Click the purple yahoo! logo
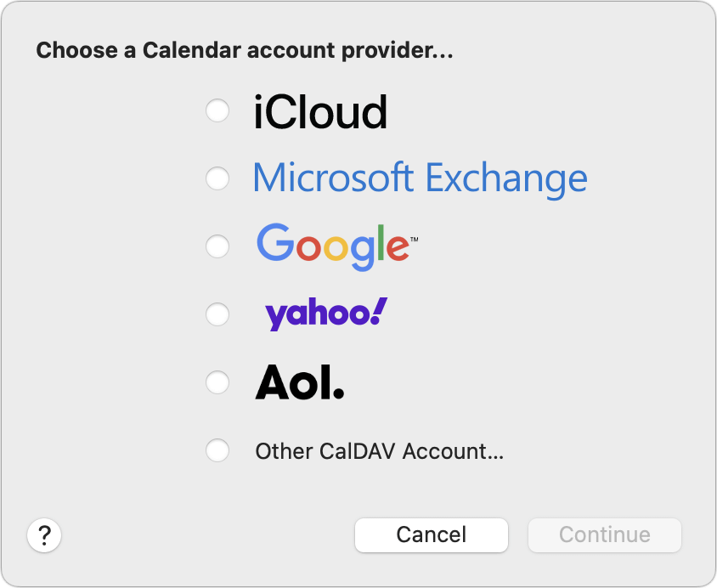Screen dimensions: 717x588 click(325, 314)
